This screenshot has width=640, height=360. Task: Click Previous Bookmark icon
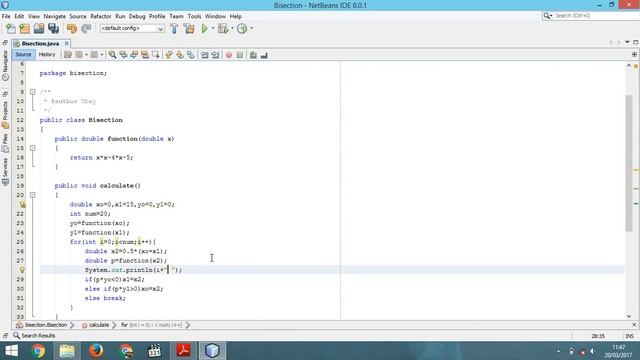(x=169, y=55)
